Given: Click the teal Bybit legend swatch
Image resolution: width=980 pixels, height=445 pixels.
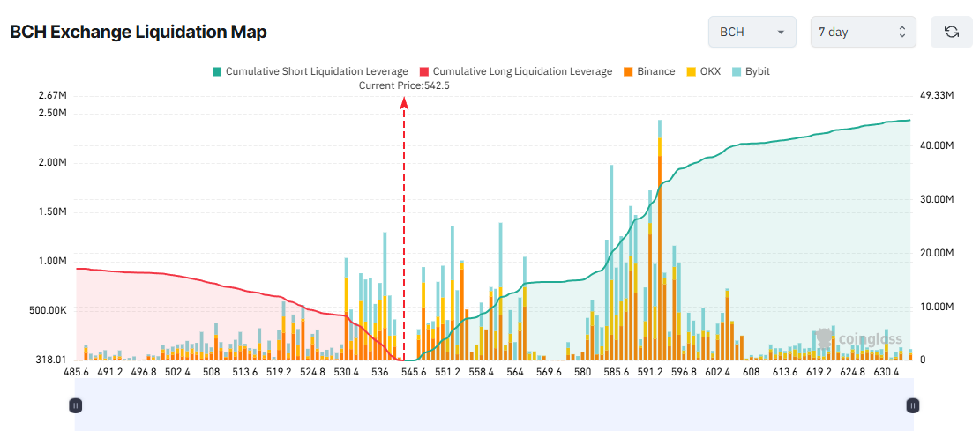Looking at the screenshot, I should click(x=737, y=71).
